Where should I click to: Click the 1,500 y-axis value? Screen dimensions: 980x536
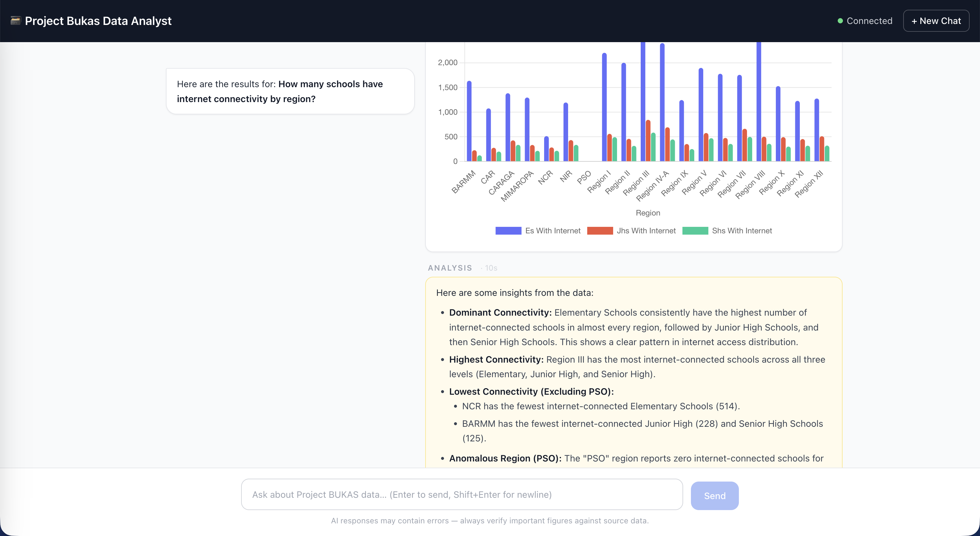pyautogui.click(x=448, y=87)
